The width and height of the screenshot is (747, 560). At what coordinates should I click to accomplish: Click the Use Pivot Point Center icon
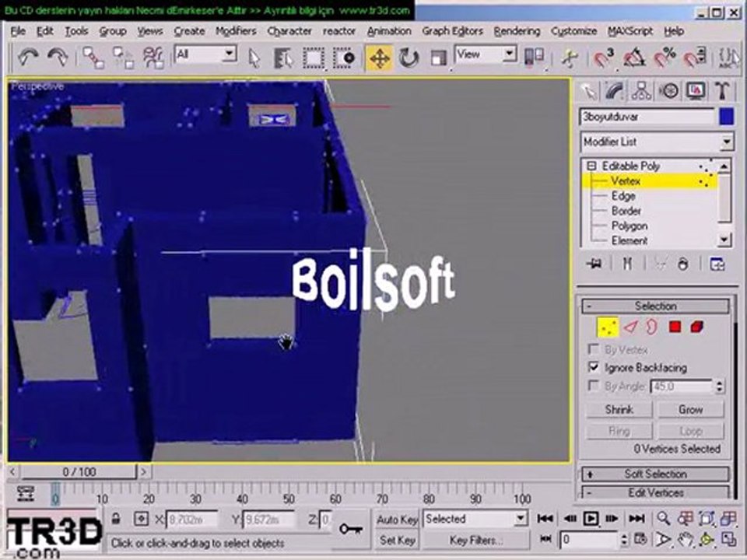[x=534, y=57]
